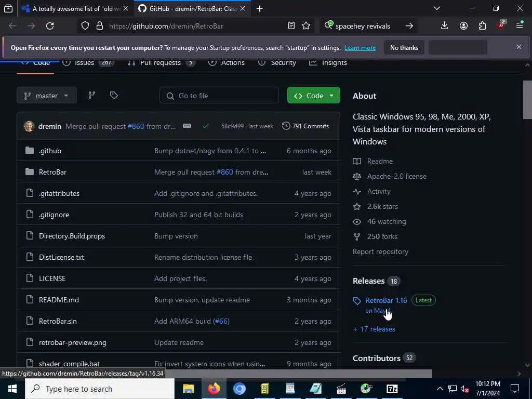Open the LICENSE file
The width and height of the screenshot is (532, 399).
coord(52,278)
